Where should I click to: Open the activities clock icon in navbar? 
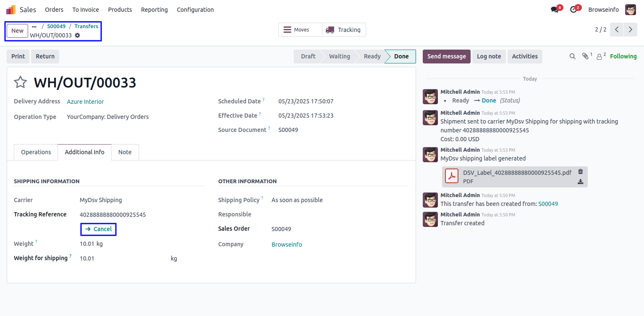(x=573, y=10)
